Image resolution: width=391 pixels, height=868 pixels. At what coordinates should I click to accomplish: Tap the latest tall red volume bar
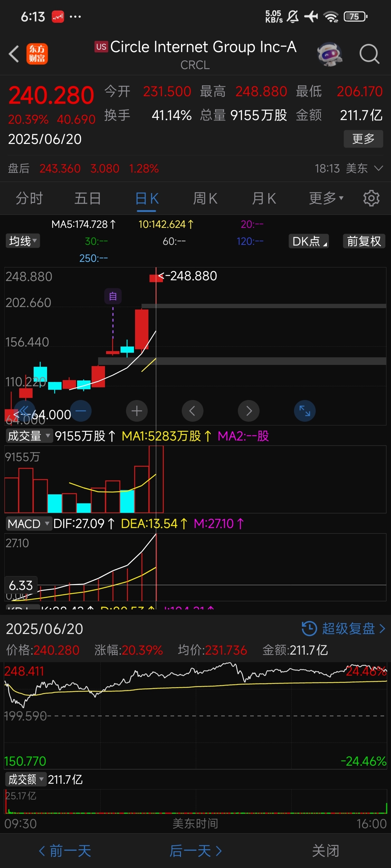[156, 479]
